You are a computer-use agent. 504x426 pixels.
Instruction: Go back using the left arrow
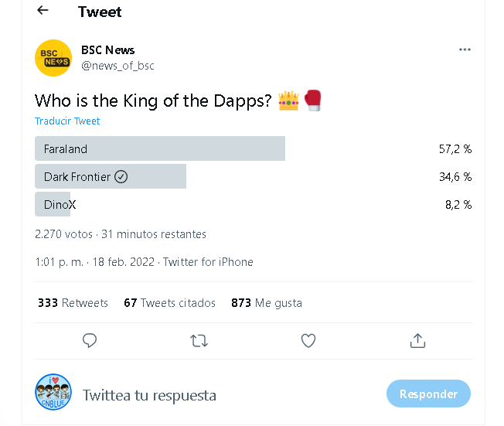(43, 11)
